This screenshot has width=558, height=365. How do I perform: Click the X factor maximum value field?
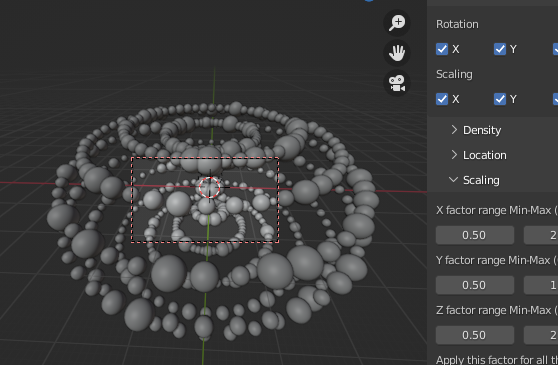coord(541,235)
